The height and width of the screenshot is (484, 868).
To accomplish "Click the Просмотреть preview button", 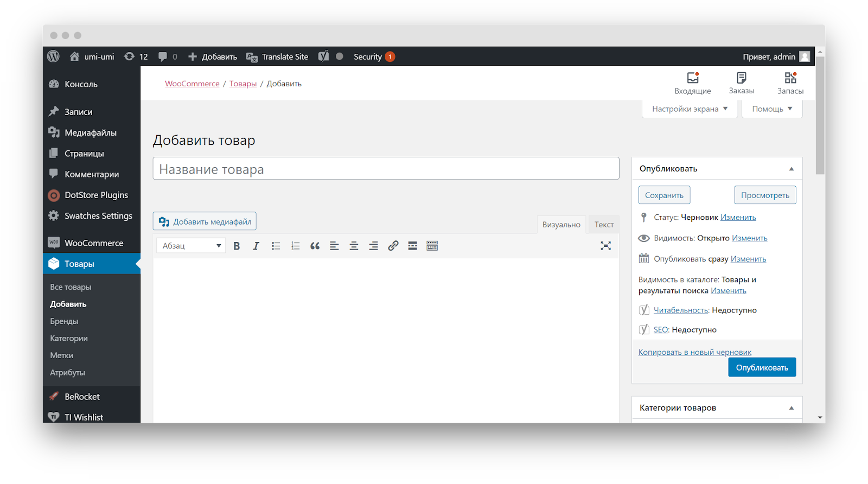I will click(765, 195).
